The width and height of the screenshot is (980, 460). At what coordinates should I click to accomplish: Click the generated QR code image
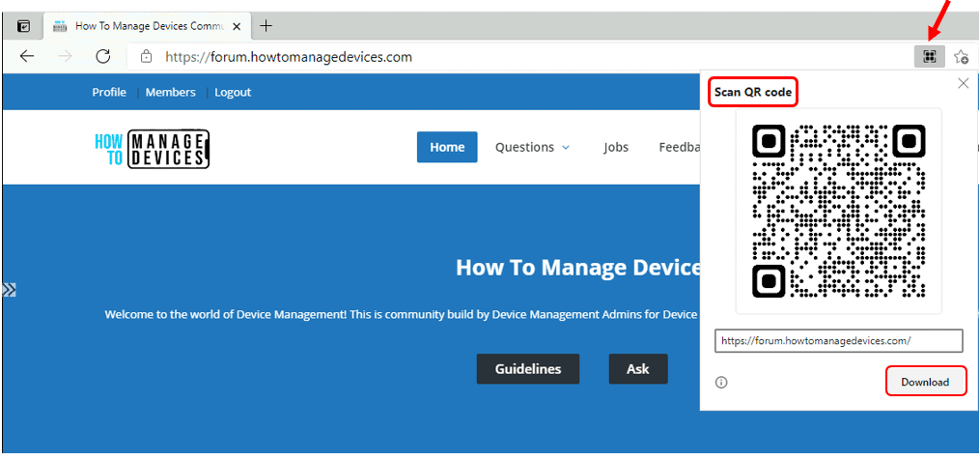click(839, 211)
